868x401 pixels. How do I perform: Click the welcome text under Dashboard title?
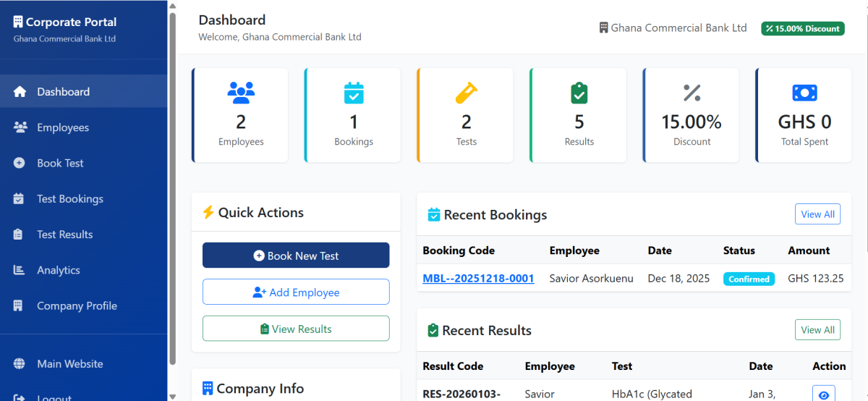coord(280,37)
